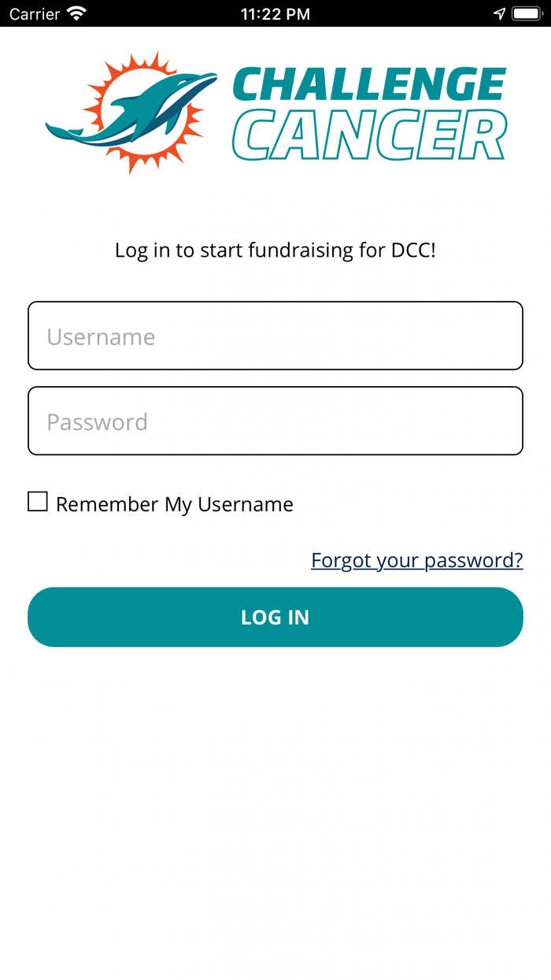
Task: Open the Forgot your password link
Action: pos(417,559)
